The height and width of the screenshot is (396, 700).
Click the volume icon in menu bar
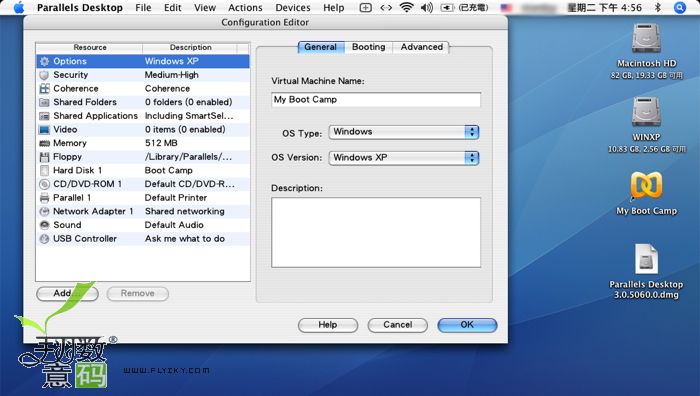coord(427,8)
